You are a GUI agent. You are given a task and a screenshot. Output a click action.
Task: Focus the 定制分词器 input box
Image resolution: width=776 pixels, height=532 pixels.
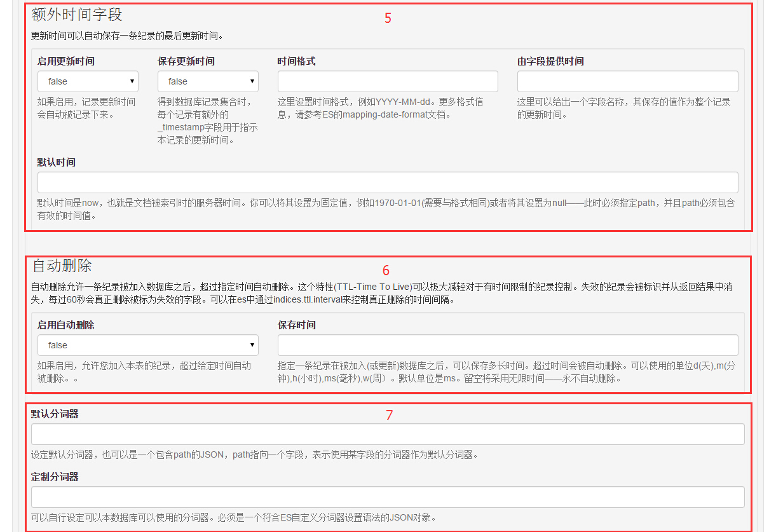point(388,497)
